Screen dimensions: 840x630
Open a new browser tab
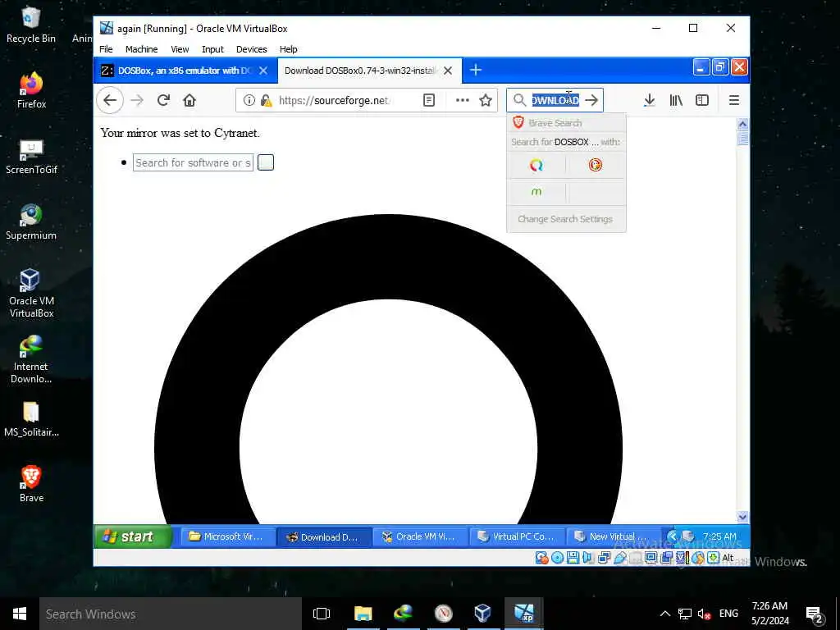pyautogui.click(x=476, y=71)
